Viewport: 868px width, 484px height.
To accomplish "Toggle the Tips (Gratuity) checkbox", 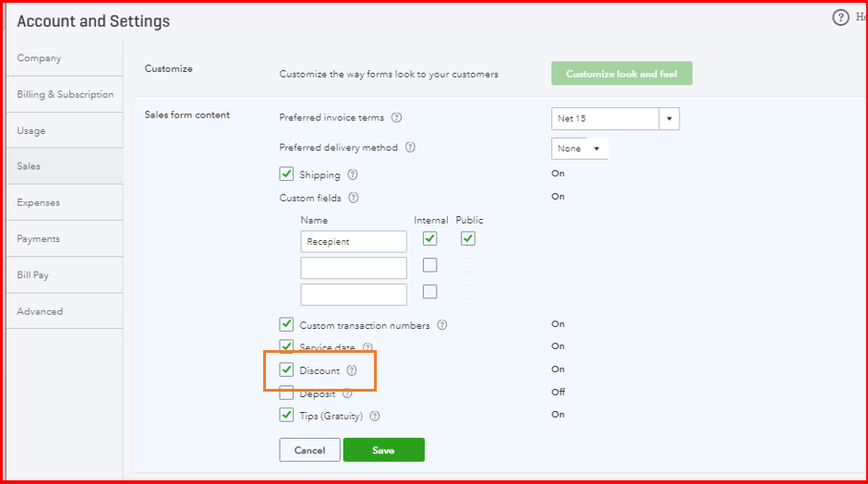I will coord(286,415).
